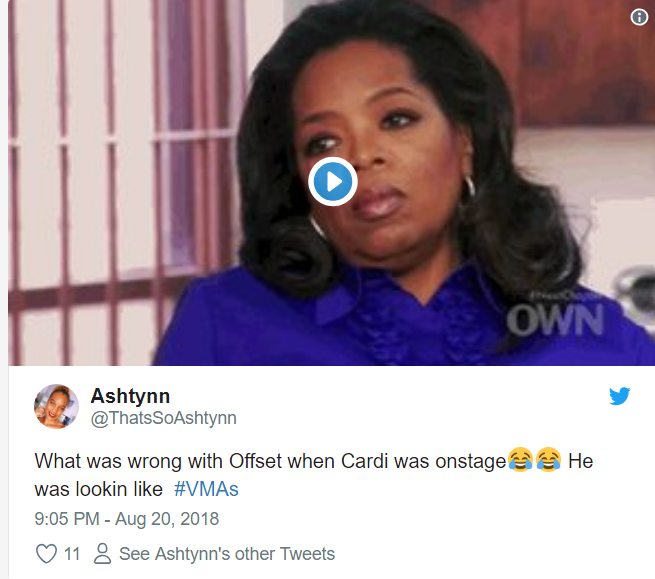Open the Ashtynn display name

pyautogui.click(x=130, y=396)
